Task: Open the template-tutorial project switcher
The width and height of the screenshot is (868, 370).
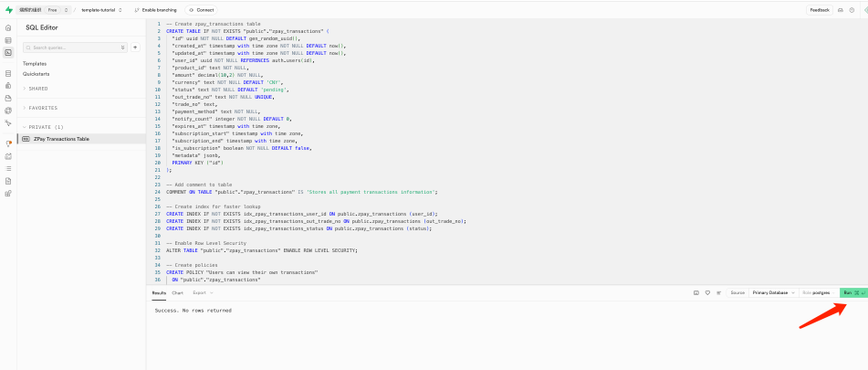Action: 101,9
